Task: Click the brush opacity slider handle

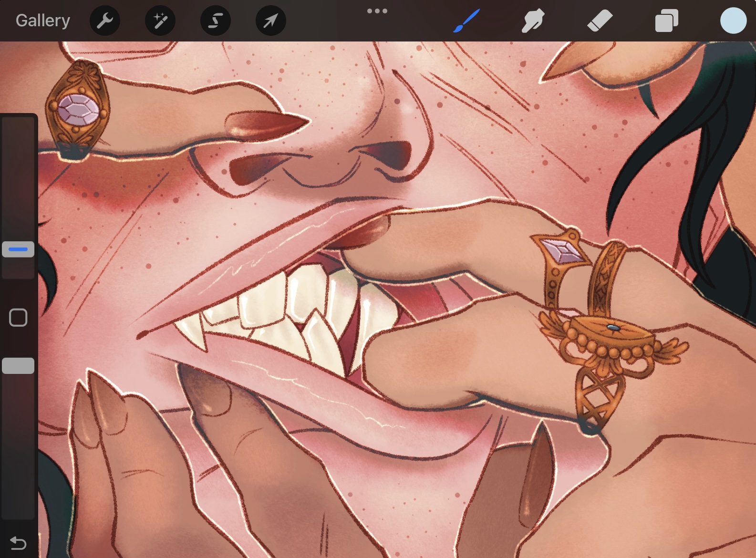Action: [x=18, y=366]
